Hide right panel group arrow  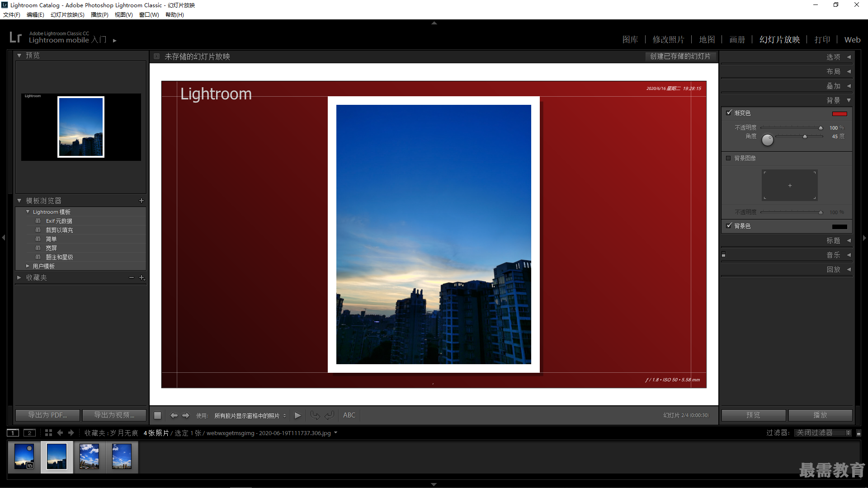point(864,238)
